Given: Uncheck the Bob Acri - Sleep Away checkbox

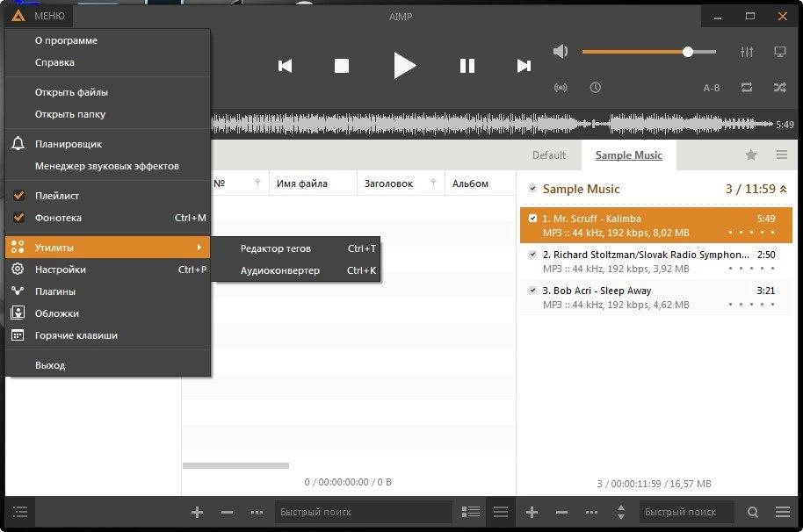Looking at the screenshot, I should point(532,290).
